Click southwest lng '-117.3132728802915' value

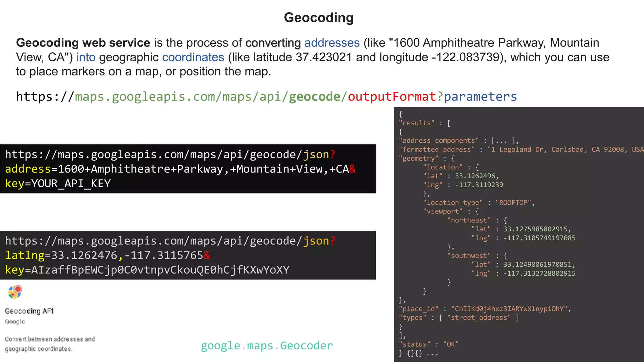point(539,273)
